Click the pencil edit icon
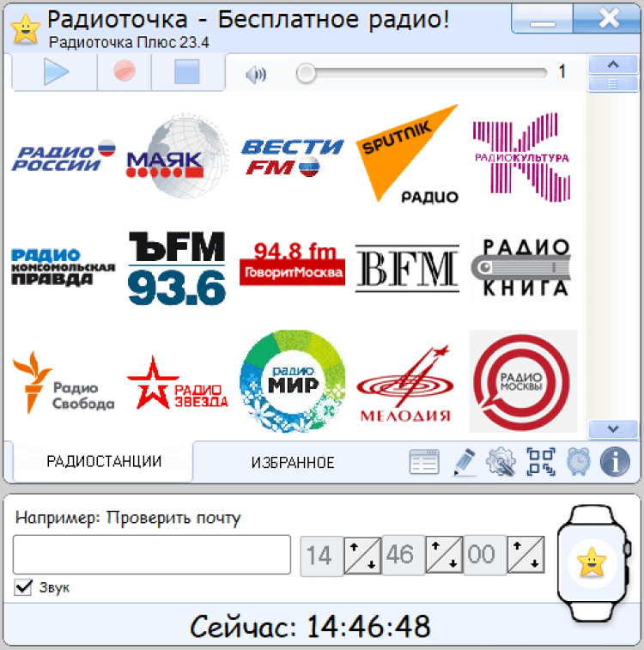The image size is (644, 650). (x=465, y=461)
